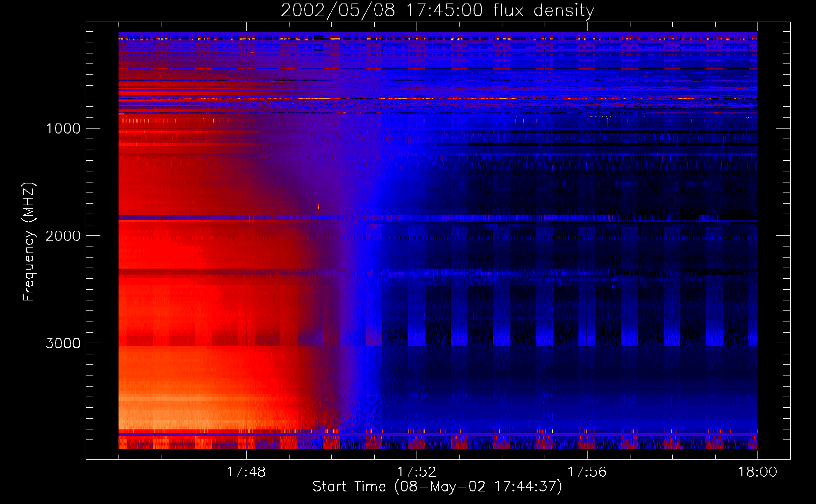Click the 1000 frequency tick label

coord(63,129)
